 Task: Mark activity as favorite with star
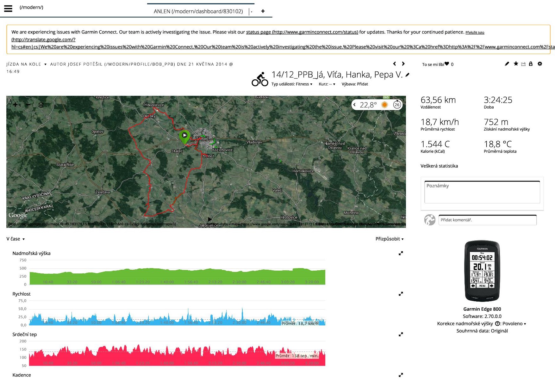pos(516,64)
